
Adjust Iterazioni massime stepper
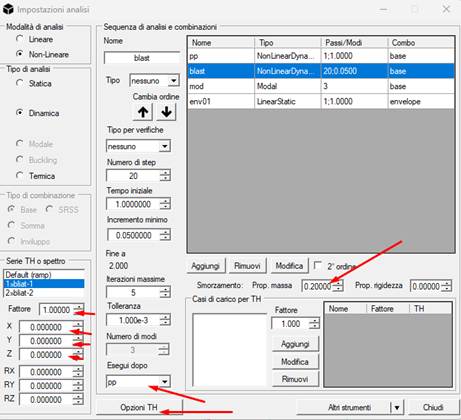click(165, 292)
